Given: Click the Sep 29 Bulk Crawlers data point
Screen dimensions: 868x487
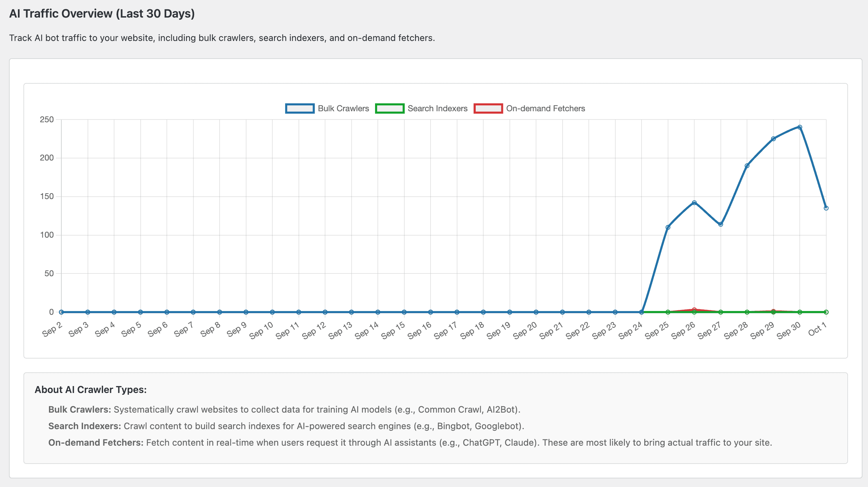Looking at the screenshot, I should point(773,139).
